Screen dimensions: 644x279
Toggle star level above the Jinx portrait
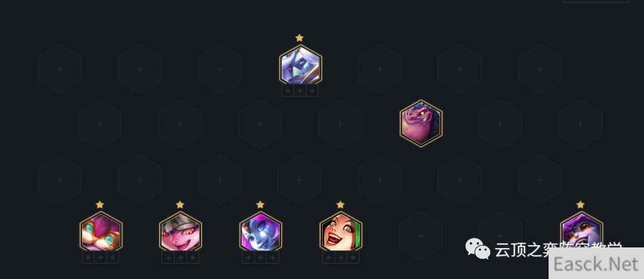click(x=340, y=204)
